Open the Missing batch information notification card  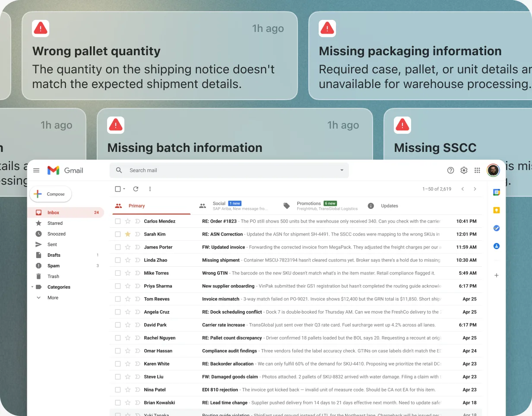(x=235, y=134)
